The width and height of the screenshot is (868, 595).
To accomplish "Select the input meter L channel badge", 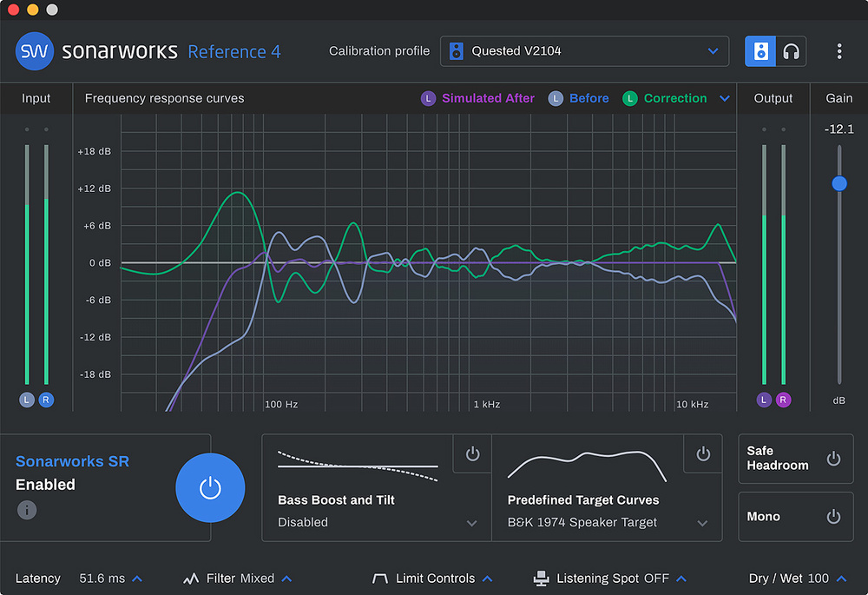I will point(27,400).
